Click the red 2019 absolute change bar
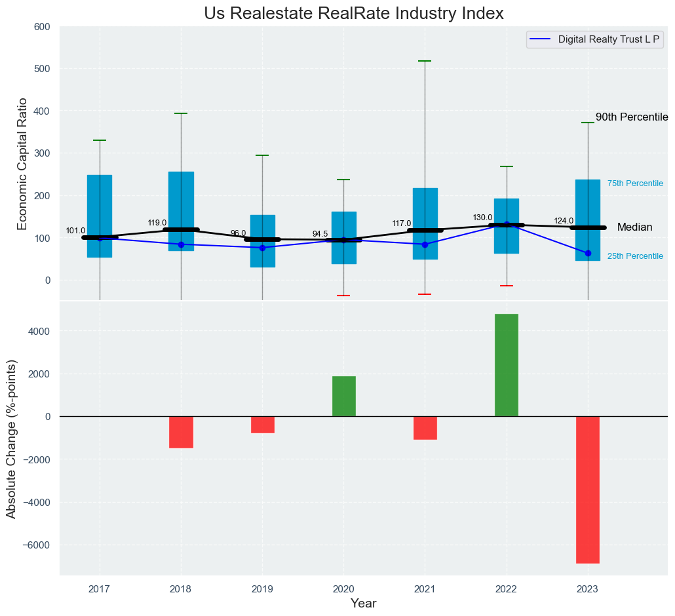Viewport: 675px width, 616px height. point(262,424)
